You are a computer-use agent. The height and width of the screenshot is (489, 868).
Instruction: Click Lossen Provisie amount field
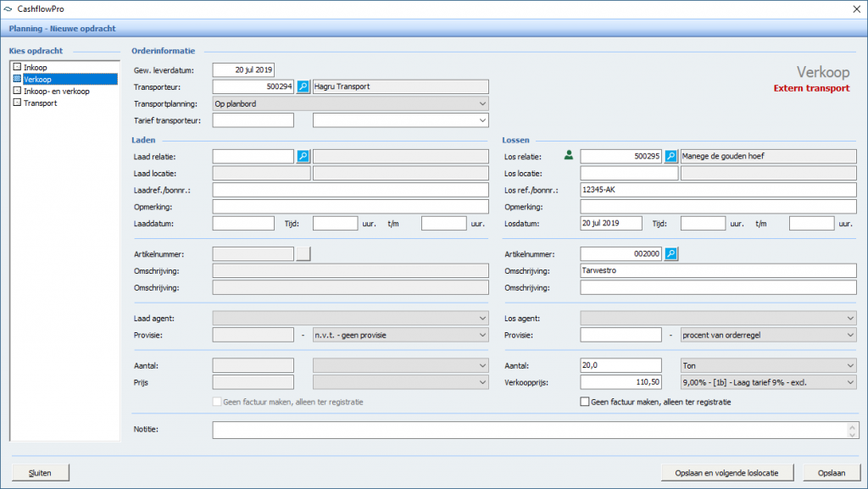pos(620,335)
